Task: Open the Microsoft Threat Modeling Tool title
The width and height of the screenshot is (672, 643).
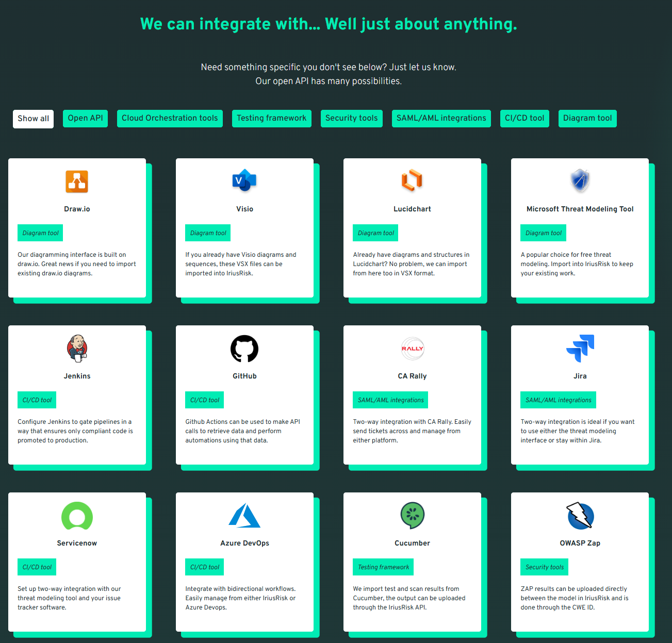Action: point(580,209)
